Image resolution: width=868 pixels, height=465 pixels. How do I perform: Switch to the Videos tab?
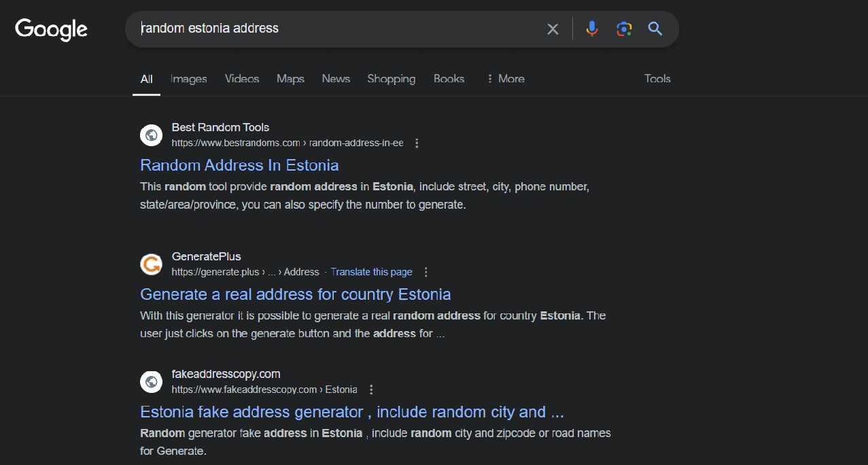pyautogui.click(x=242, y=79)
